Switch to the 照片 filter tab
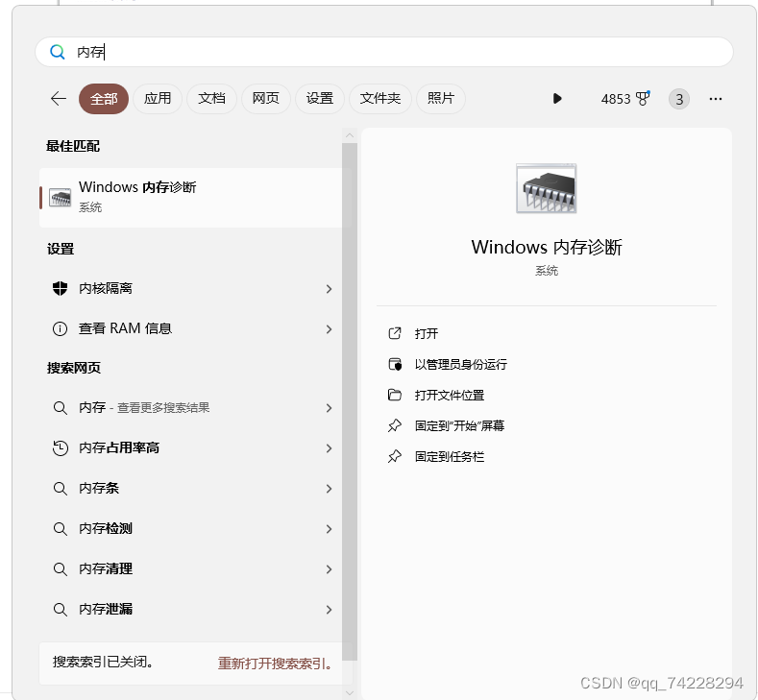Image resolution: width=758 pixels, height=700 pixels. 441,99
